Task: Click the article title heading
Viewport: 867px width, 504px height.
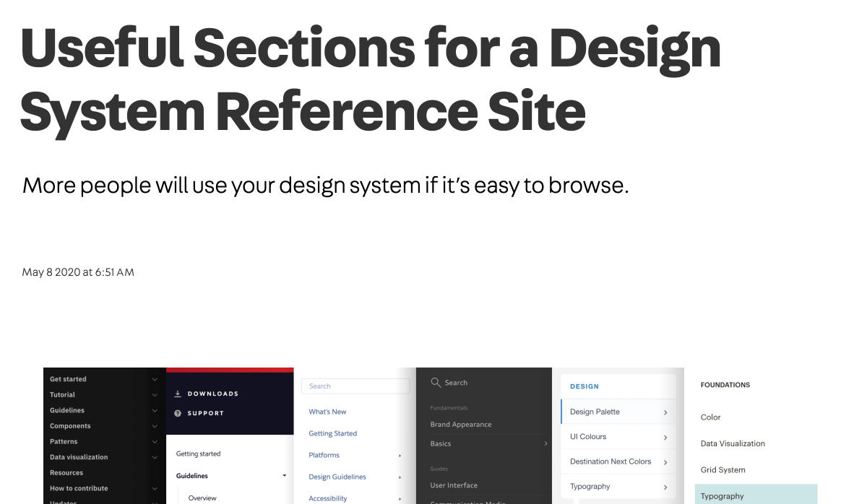Action: click(x=371, y=79)
